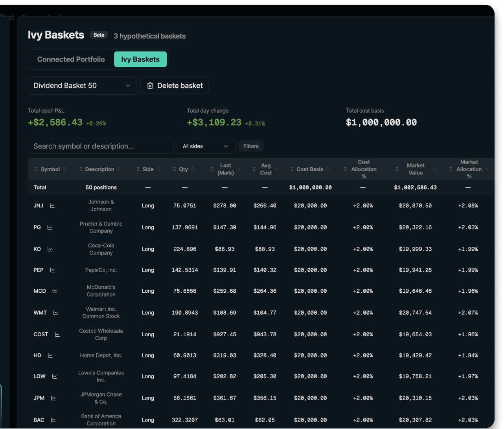Sort by Cost Basis column arrows
Screen dimensions: 504x429
[x=328, y=169]
